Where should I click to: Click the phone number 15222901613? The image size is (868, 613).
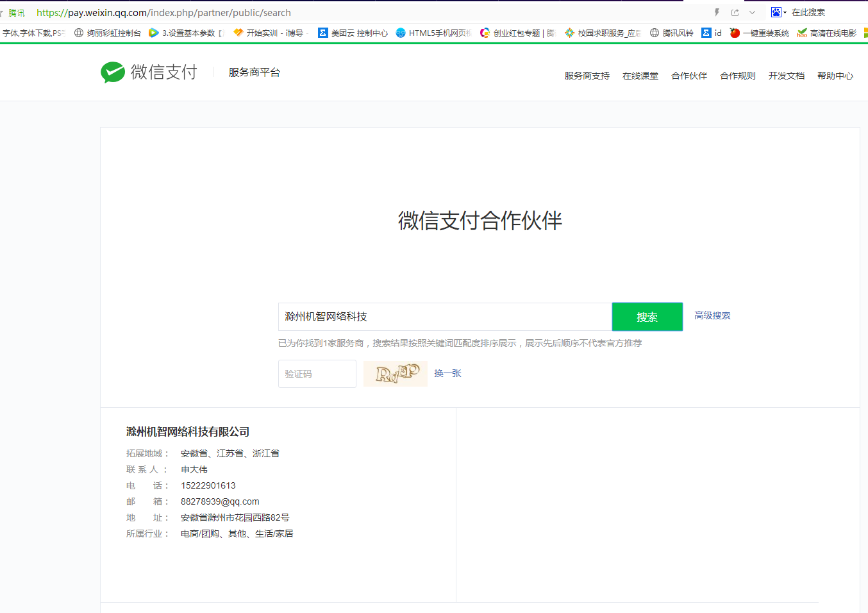208,485
